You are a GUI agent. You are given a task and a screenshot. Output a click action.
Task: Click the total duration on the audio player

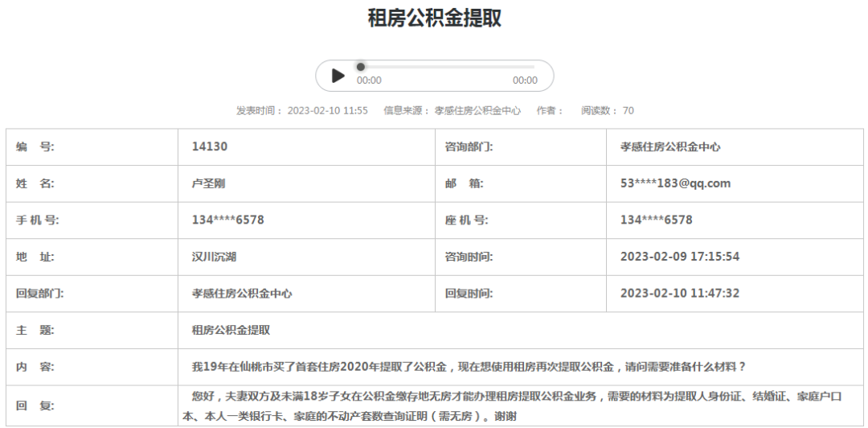point(525,80)
